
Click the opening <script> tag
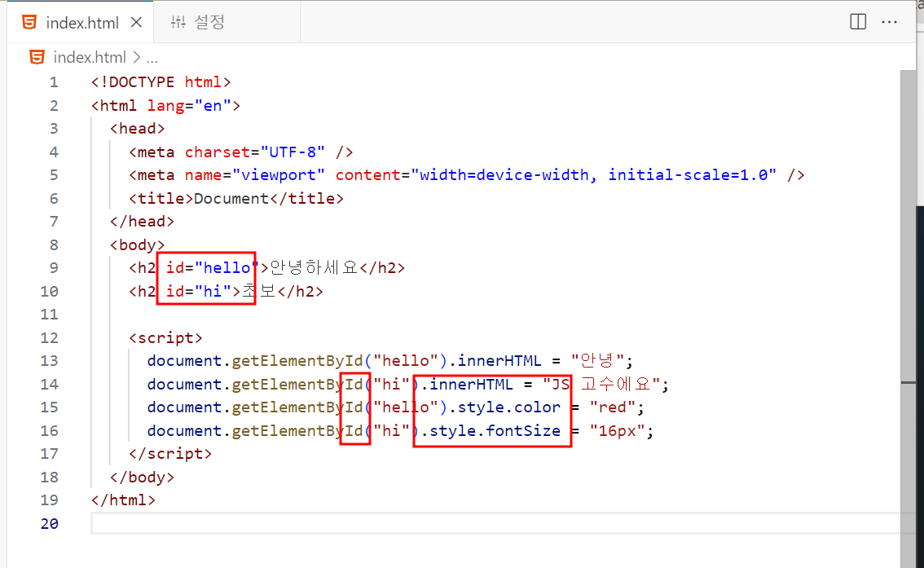click(x=165, y=337)
